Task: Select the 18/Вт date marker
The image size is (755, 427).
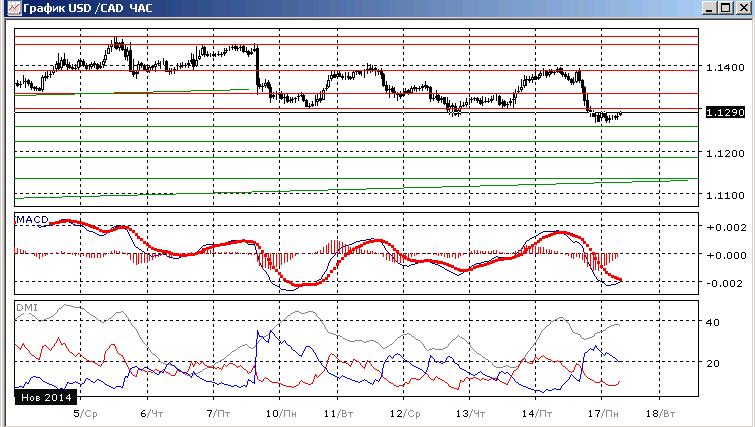Action: [661, 414]
